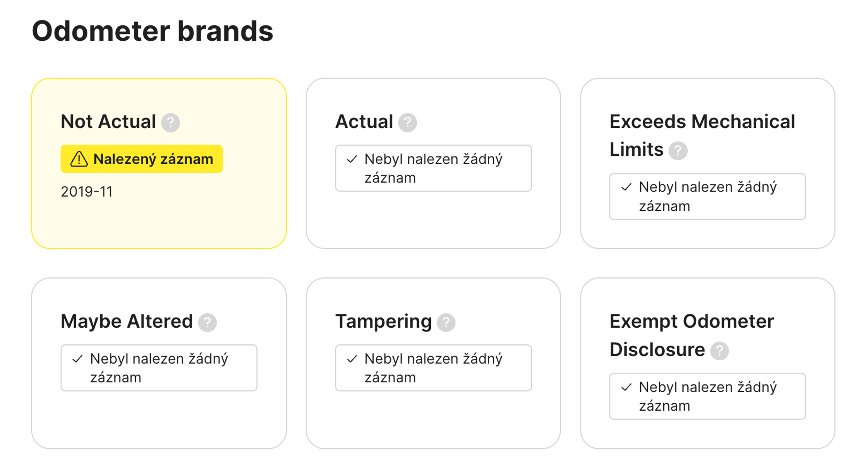Click the Odometer brands page heading
Image resolution: width=868 pixels, height=471 pixels.
(x=152, y=31)
